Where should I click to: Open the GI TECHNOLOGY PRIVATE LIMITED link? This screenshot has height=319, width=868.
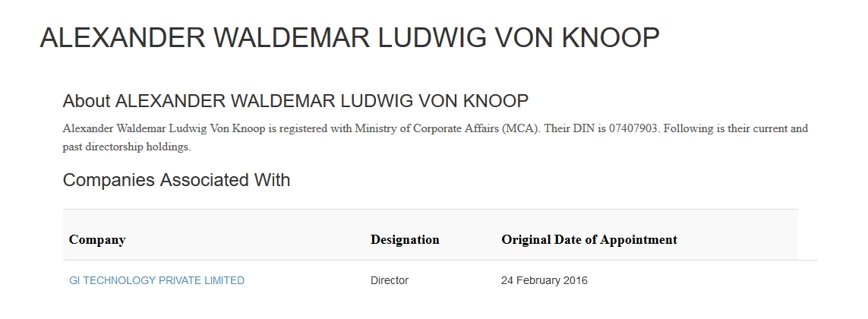pos(156,280)
